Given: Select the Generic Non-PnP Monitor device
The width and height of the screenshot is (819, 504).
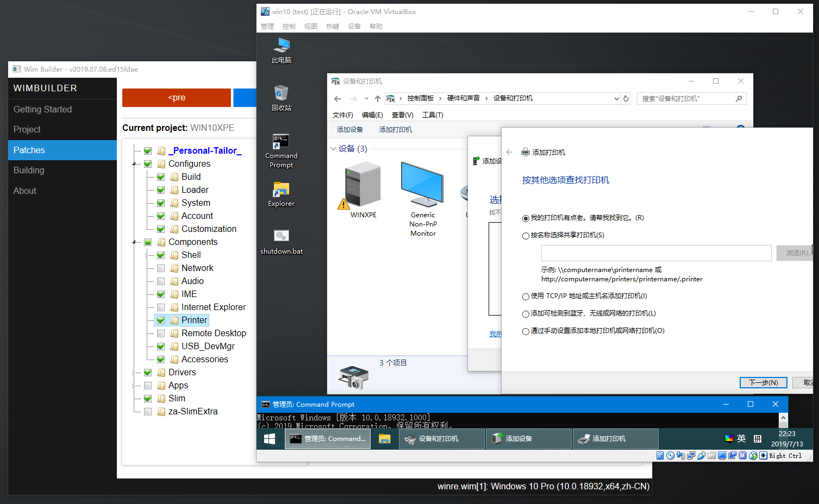Looking at the screenshot, I should point(423,199).
